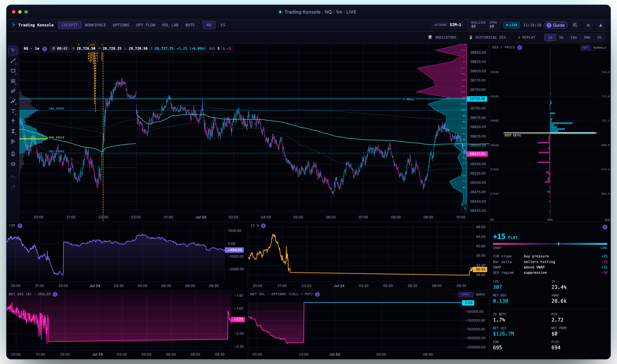This screenshot has width=617, height=364.
Task: Switch to the WORKSPACE tab
Action: tap(95, 25)
